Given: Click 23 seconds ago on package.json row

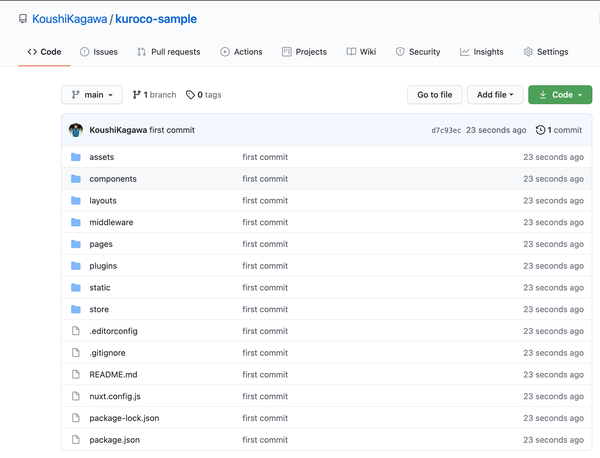Looking at the screenshot, I should [x=553, y=440].
